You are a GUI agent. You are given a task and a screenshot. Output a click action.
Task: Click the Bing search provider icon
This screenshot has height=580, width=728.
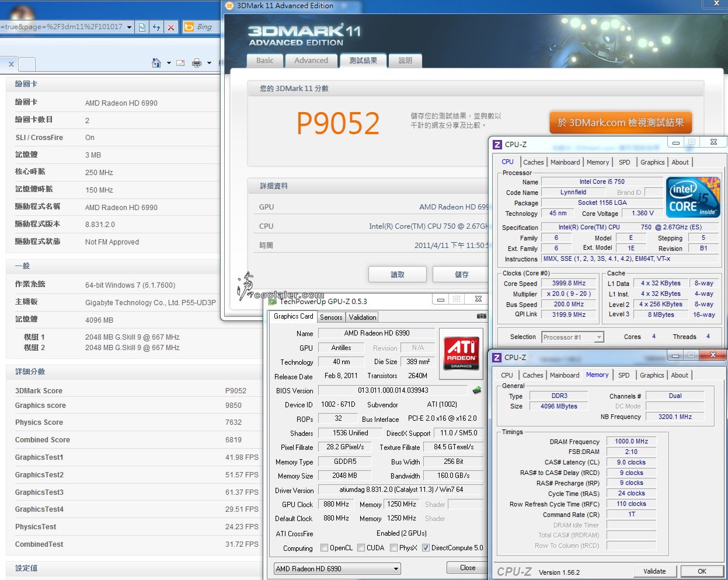(189, 27)
